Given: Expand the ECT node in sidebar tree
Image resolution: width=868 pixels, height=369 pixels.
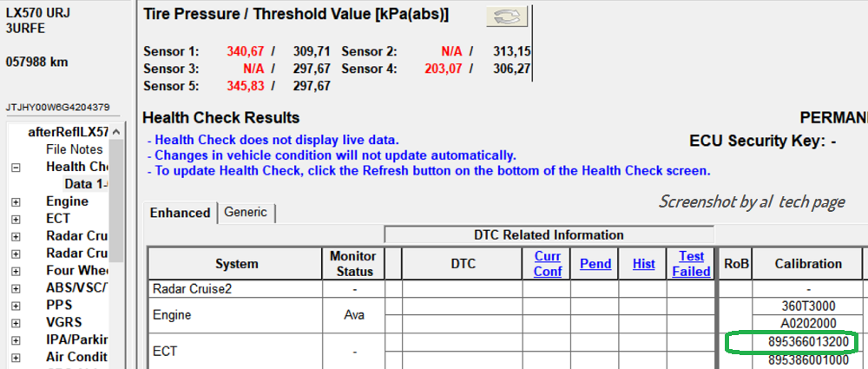Looking at the screenshot, I should point(15,219).
